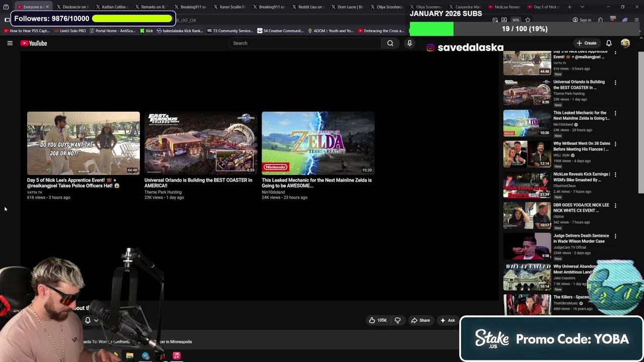The image size is (644, 362).
Task: Open tab overview icon at top left
Action: [6, 7]
